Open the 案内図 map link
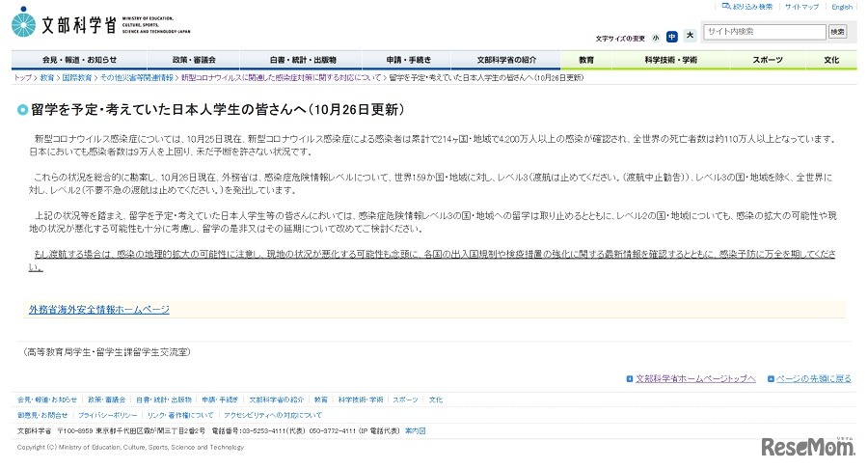Viewport: 868px width, 469px height. (x=415, y=430)
